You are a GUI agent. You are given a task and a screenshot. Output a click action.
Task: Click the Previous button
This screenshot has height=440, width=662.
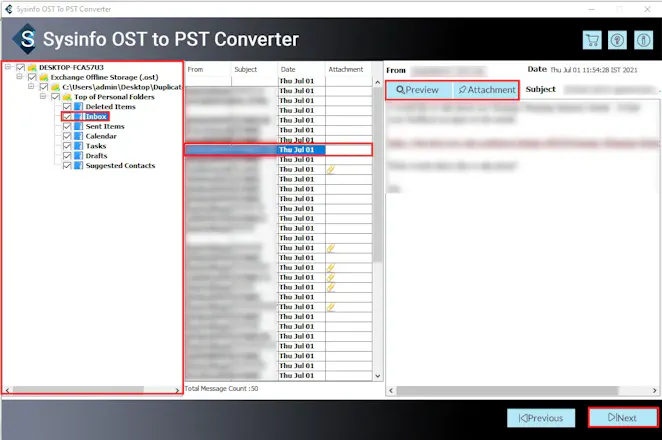tap(541, 418)
